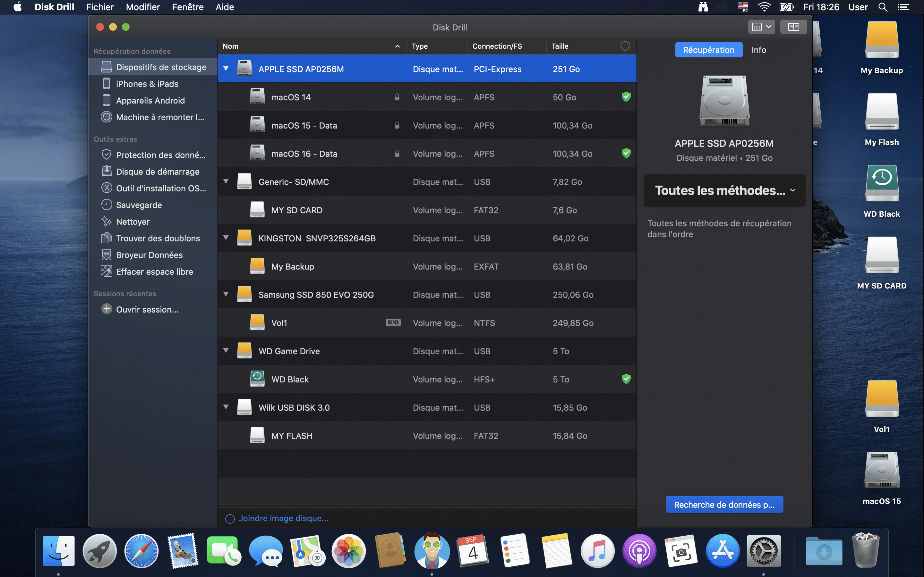The height and width of the screenshot is (577, 924).
Task: Toggle protection shield on WD Black volume
Action: pos(626,379)
